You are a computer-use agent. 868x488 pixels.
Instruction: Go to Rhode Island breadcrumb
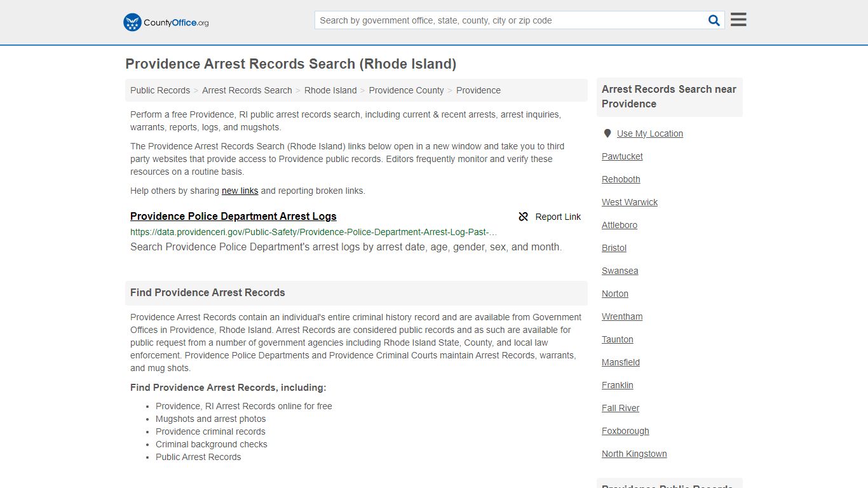click(330, 90)
